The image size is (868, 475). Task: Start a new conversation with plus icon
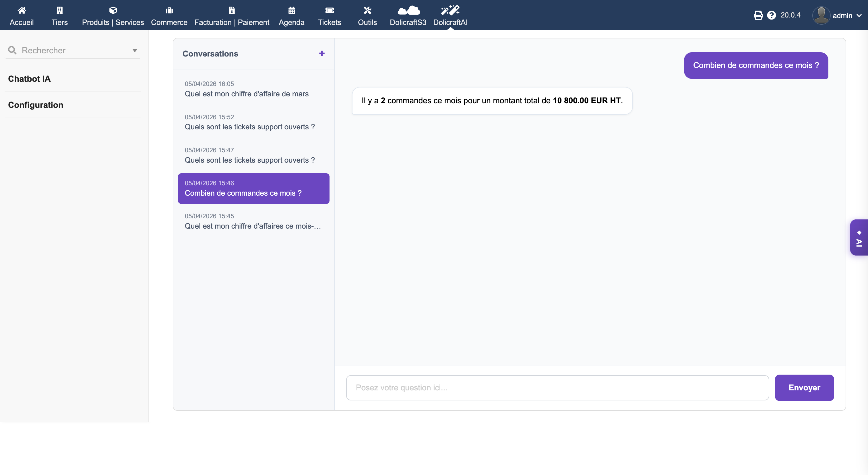tap(322, 54)
